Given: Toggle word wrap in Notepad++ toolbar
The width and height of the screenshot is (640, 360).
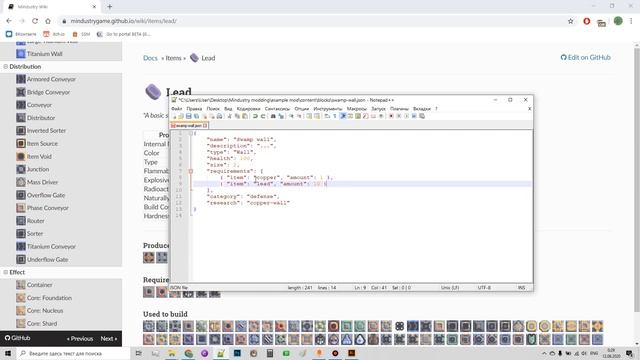Looking at the screenshot, I should click(327, 116).
